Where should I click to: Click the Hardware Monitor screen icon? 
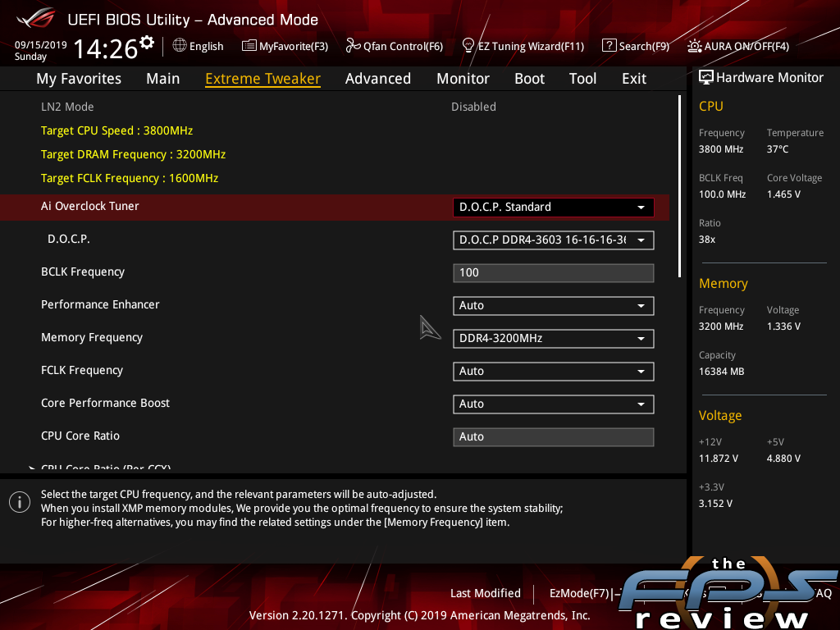pos(706,77)
